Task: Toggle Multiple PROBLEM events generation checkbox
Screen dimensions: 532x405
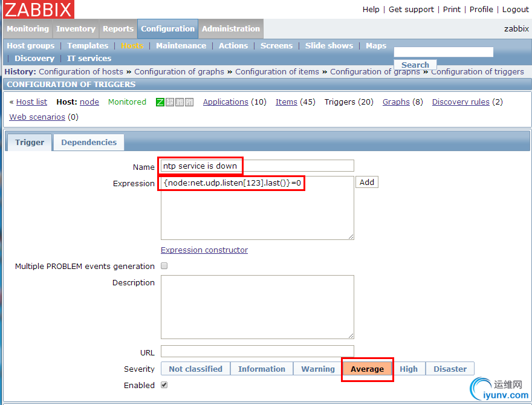Action: [x=164, y=266]
